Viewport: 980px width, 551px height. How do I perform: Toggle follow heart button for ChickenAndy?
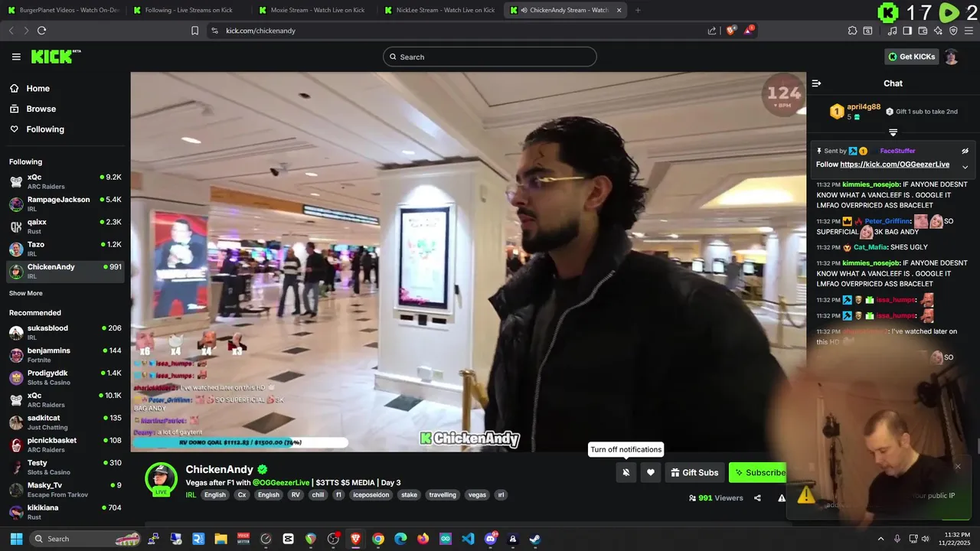[x=651, y=472]
